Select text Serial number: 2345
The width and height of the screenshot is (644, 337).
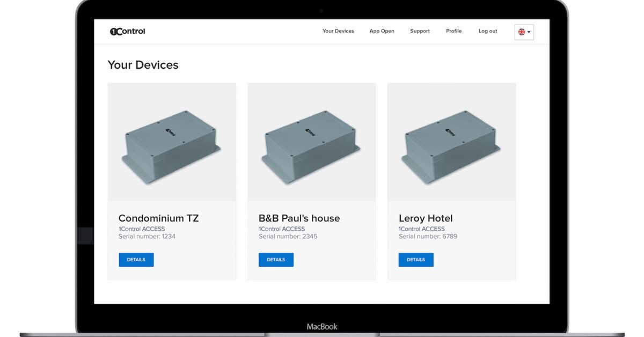click(288, 236)
